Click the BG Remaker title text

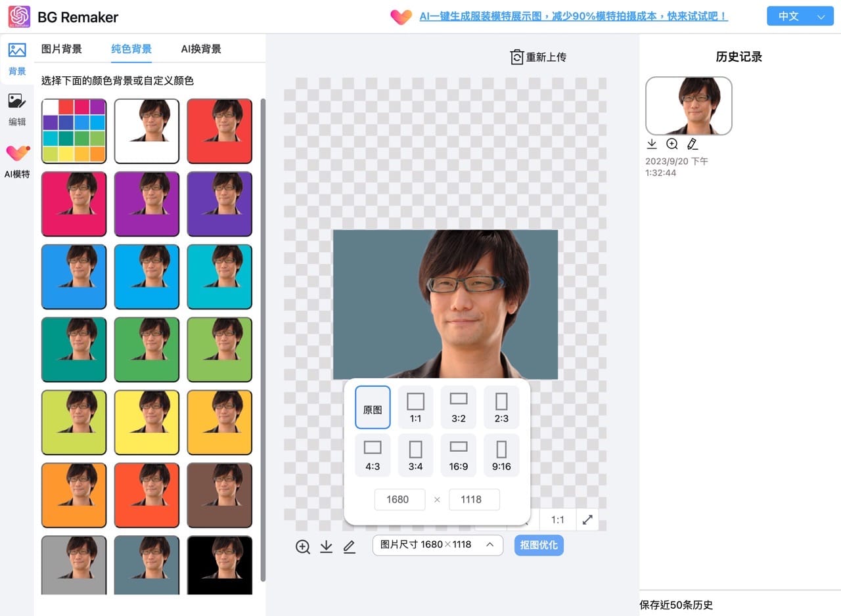click(78, 17)
